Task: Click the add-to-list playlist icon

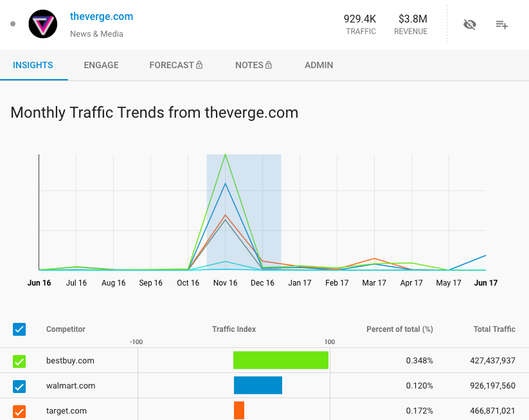Action: (x=501, y=24)
